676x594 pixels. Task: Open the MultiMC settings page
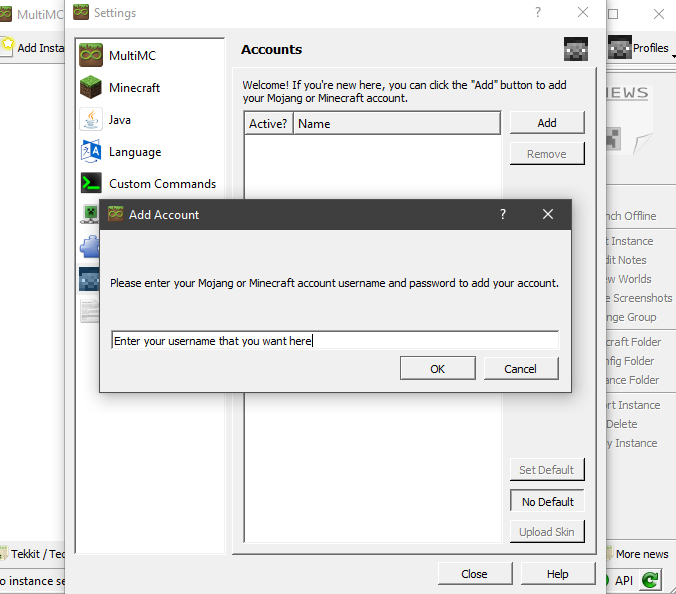click(x=133, y=56)
